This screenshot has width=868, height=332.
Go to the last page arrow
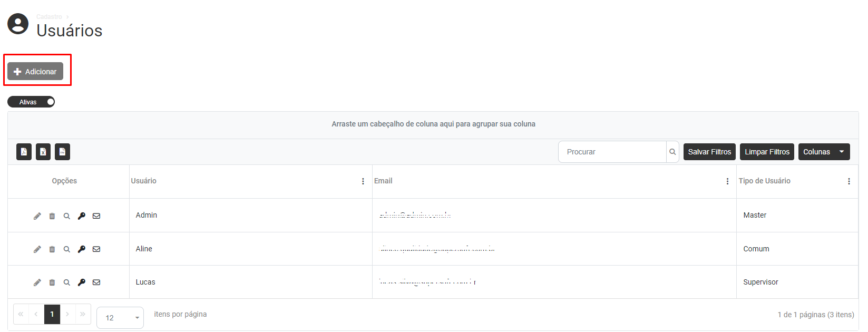click(83, 314)
